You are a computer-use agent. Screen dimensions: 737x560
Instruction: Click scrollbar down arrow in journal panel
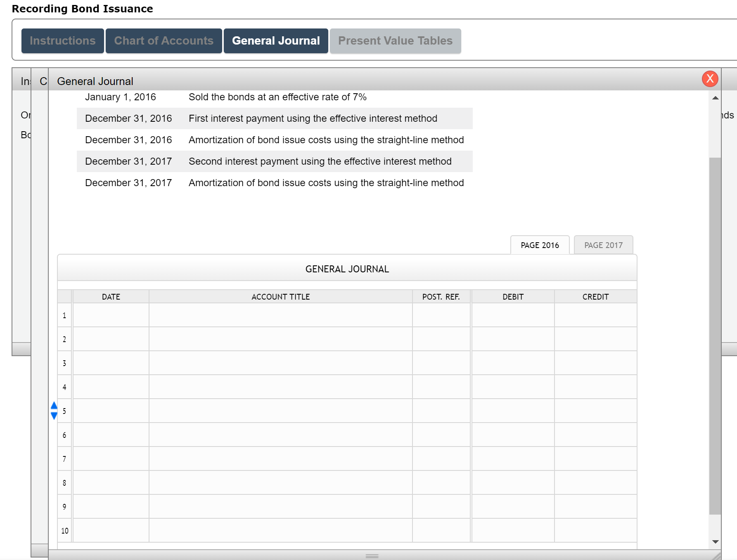pyautogui.click(x=716, y=542)
